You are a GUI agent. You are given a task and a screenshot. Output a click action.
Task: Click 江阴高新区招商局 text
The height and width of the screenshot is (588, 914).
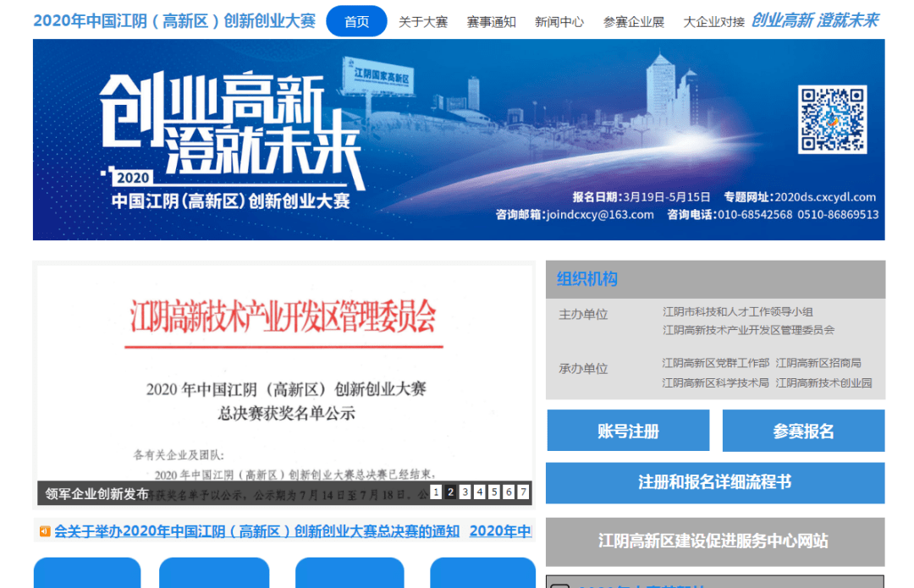[818, 363]
